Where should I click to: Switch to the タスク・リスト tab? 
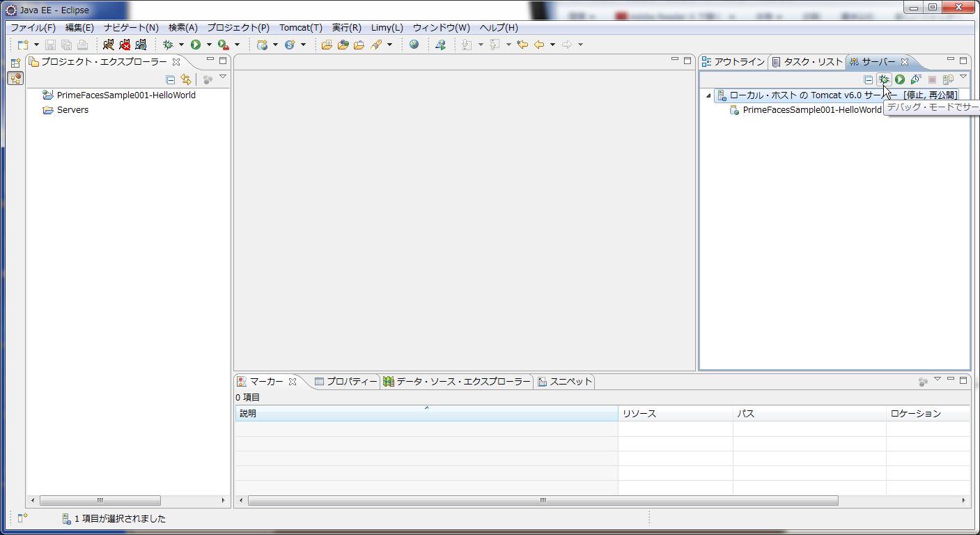click(x=807, y=62)
